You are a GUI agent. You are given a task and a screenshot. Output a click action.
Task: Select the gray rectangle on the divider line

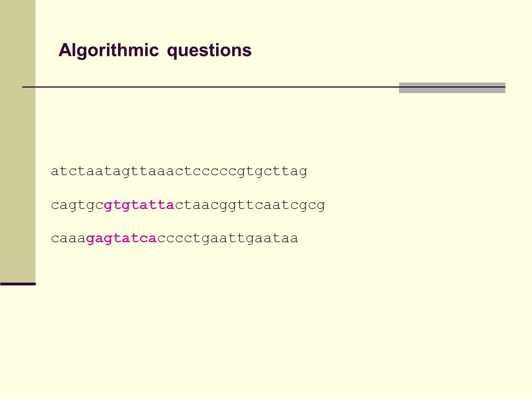[452, 88]
